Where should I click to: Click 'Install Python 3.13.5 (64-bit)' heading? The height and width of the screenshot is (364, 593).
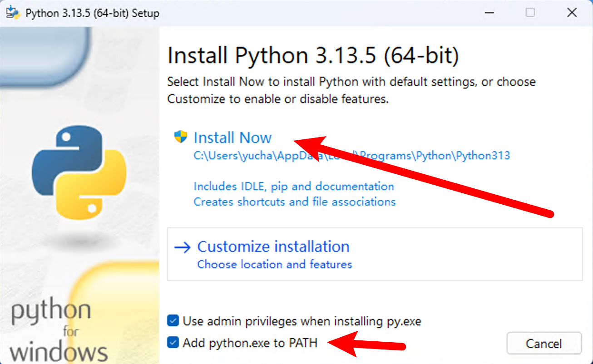313,55
